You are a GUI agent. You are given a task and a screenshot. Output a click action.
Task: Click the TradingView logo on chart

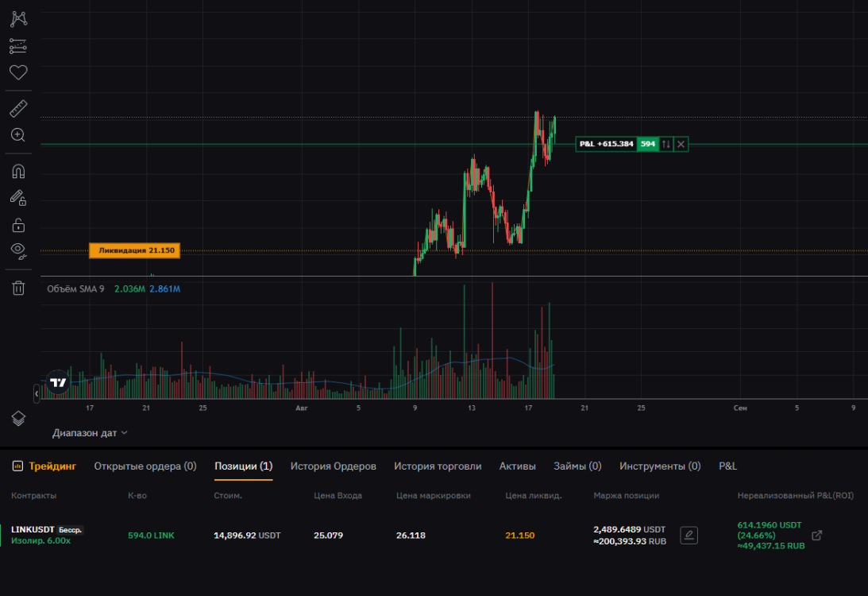(58, 382)
